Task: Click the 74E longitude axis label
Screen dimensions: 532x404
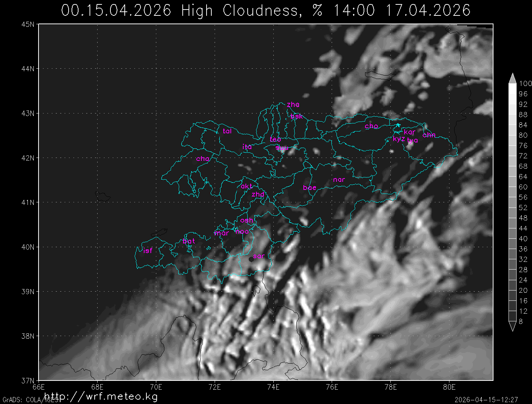Action: pos(273,387)
